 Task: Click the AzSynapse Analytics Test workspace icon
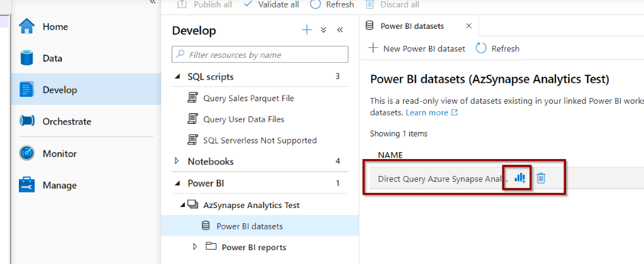click(192, 204)
